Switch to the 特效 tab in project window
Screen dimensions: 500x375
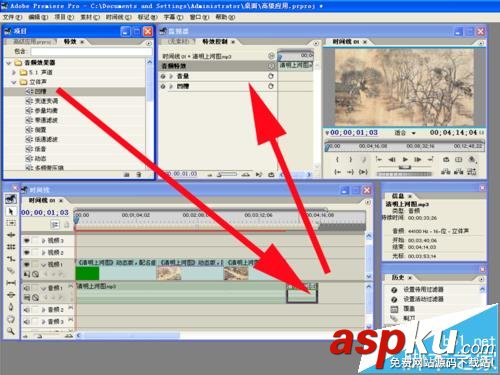[70, 42]
